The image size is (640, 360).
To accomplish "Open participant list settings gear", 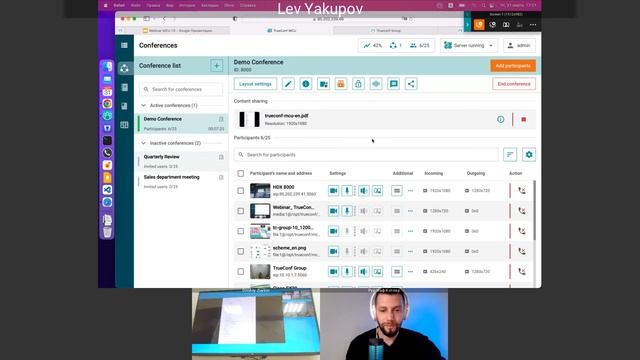I will click(x=529, y=155).
